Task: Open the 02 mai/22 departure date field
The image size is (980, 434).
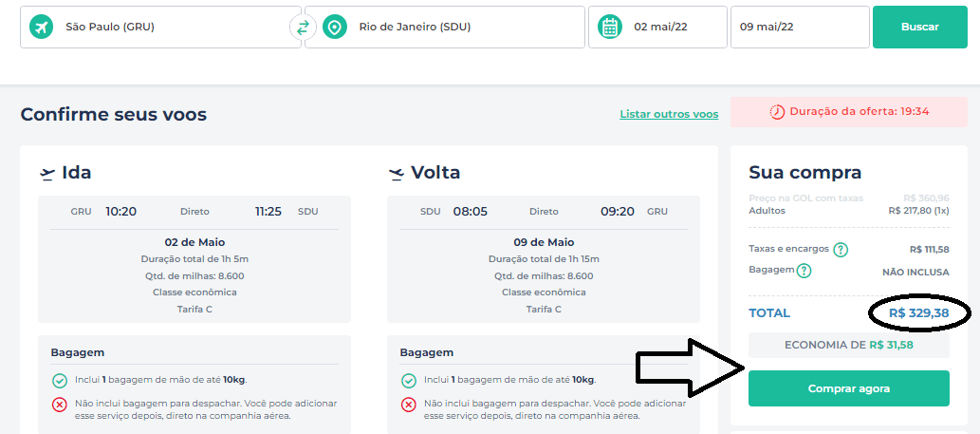Action: tap(657, 27)
